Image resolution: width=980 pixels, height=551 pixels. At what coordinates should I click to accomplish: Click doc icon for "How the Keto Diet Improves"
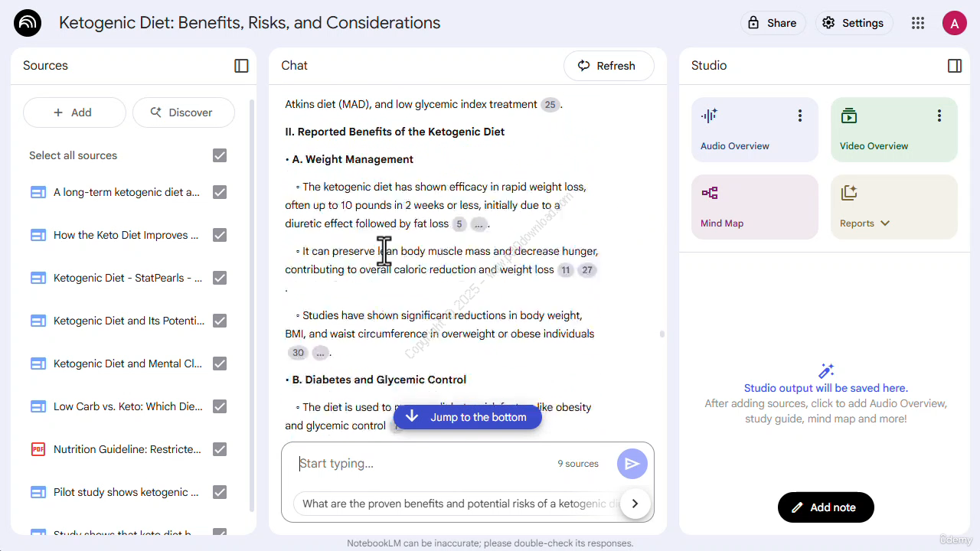38,235
